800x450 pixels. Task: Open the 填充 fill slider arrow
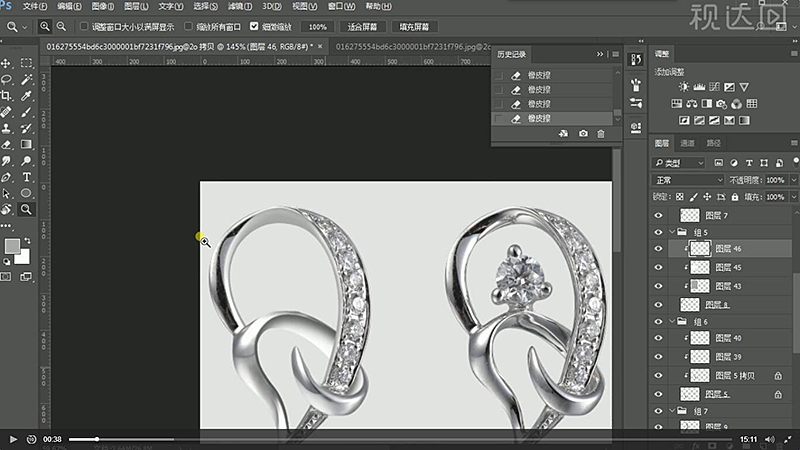tap(793, 197)
